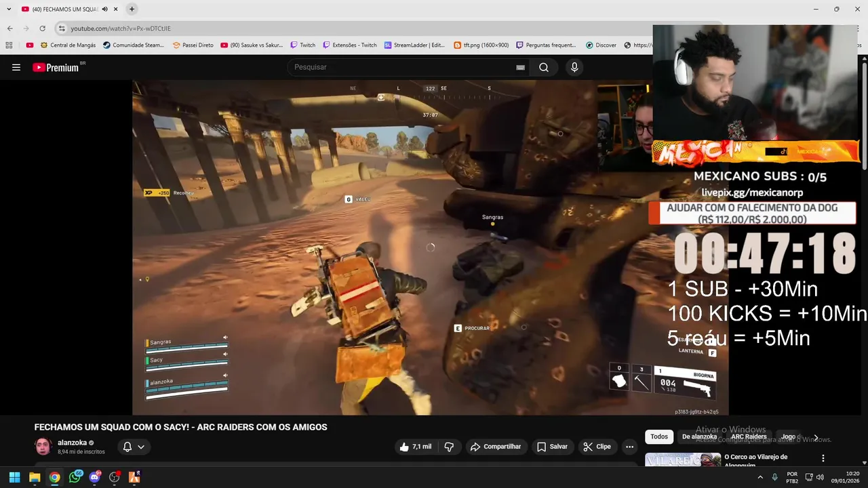This screenshot has width=868, height=488.
Task: Open Sasuke vs Sakura bookmark
Action: tap(252, 45)
